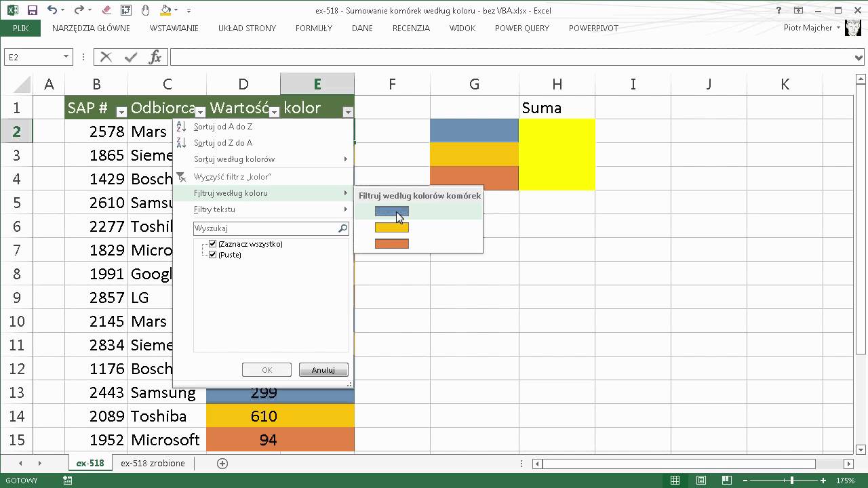Select the Microsoft cell in row 15

167,440
